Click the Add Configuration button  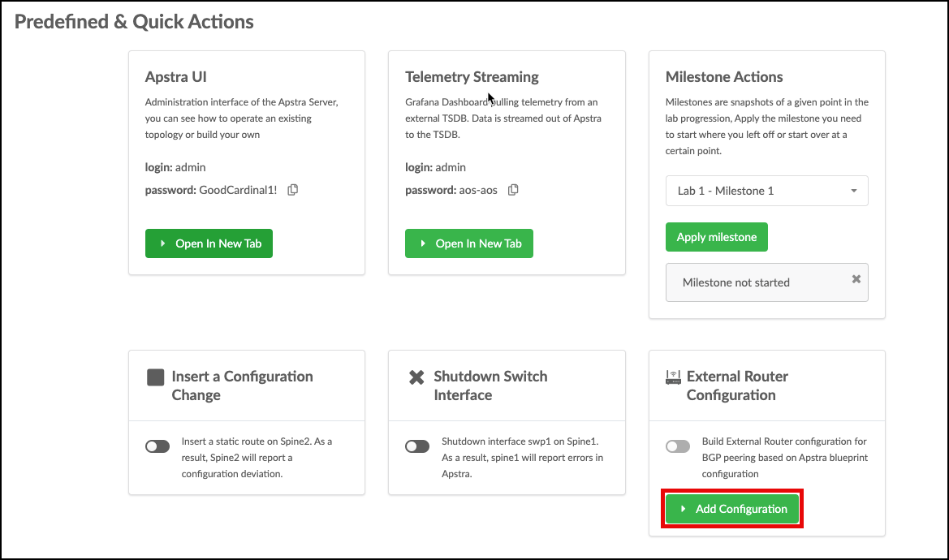[x=732, y=509]
